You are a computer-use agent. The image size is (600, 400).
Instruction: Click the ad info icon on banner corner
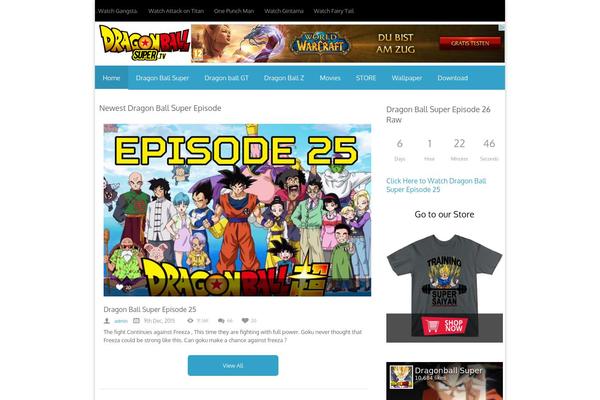502,27
